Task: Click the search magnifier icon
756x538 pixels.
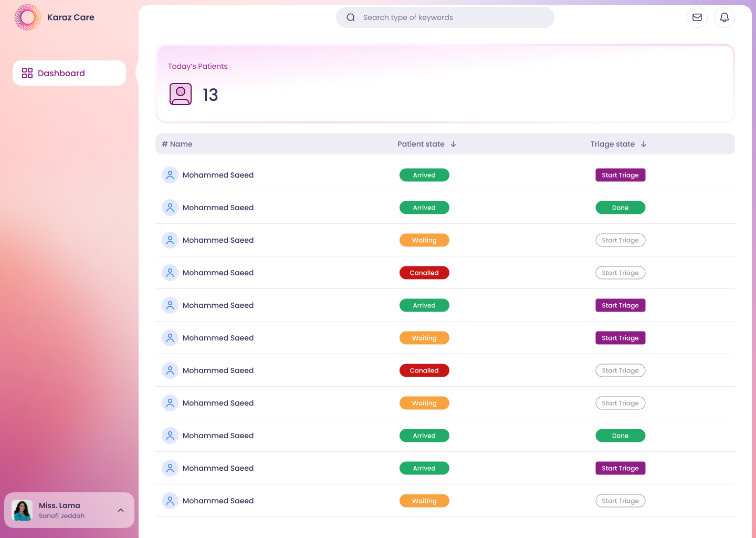Action: point(351,17)
